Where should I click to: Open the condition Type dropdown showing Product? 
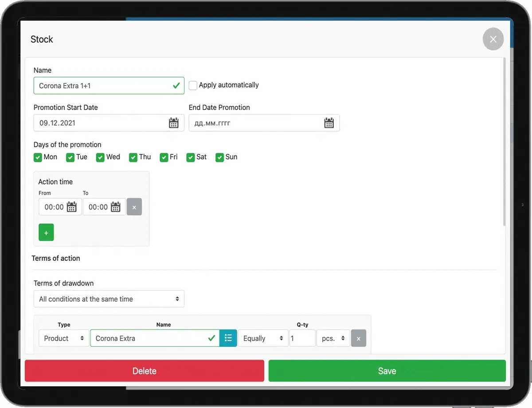(x=63, y=338)
